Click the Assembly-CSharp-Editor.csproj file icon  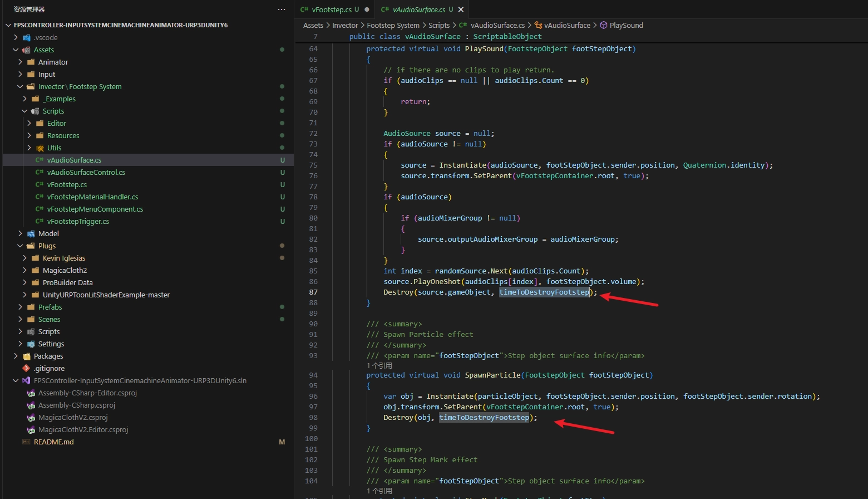click(x=31, y=393)
